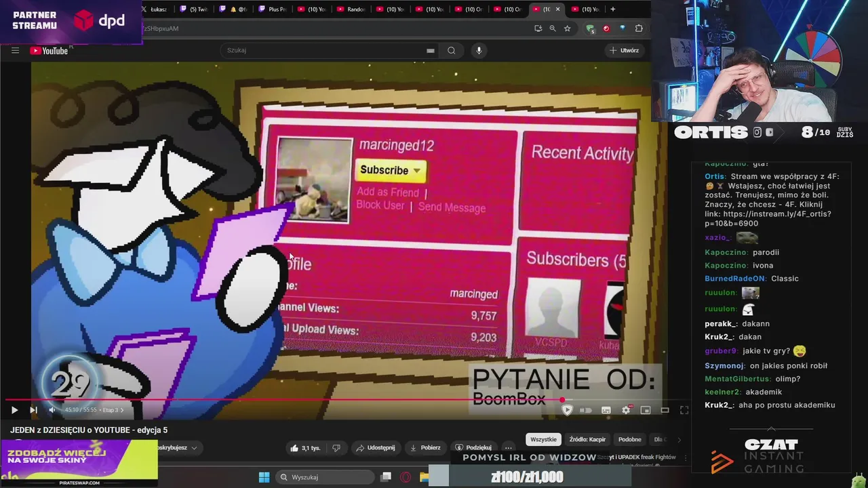Click the 'BurnedRadeON' chat username
This screenshot has height=488, width=868.
(x=735, y=279)
